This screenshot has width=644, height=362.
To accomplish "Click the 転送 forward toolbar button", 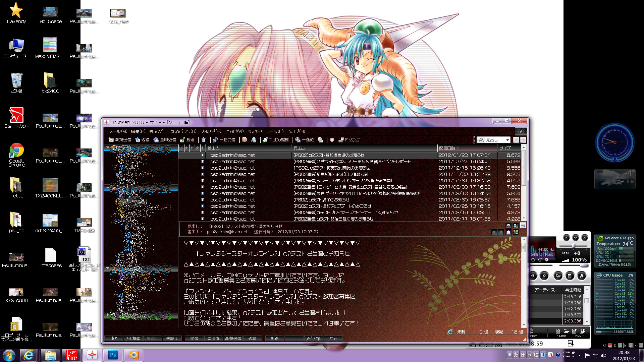I will 187,140.
